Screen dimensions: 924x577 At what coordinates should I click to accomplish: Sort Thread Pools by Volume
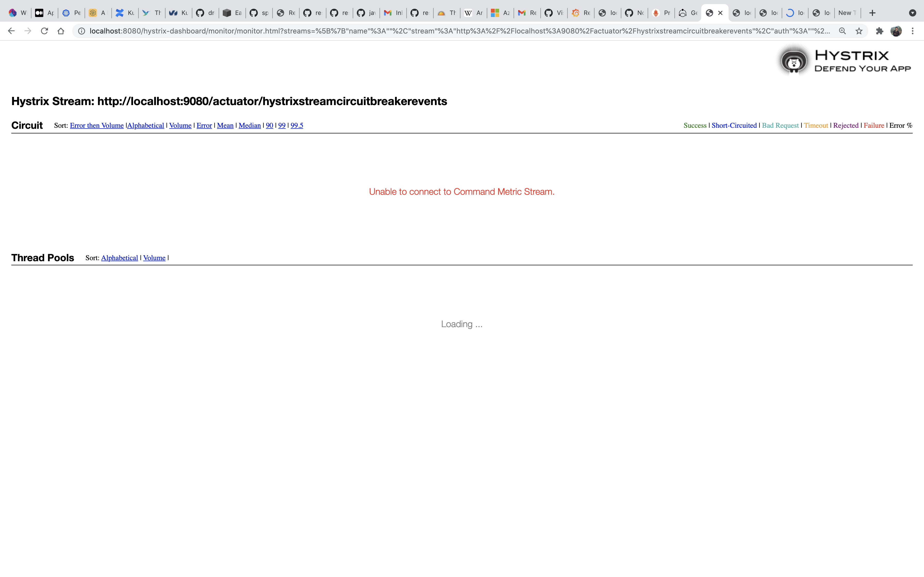coord(154,258)
